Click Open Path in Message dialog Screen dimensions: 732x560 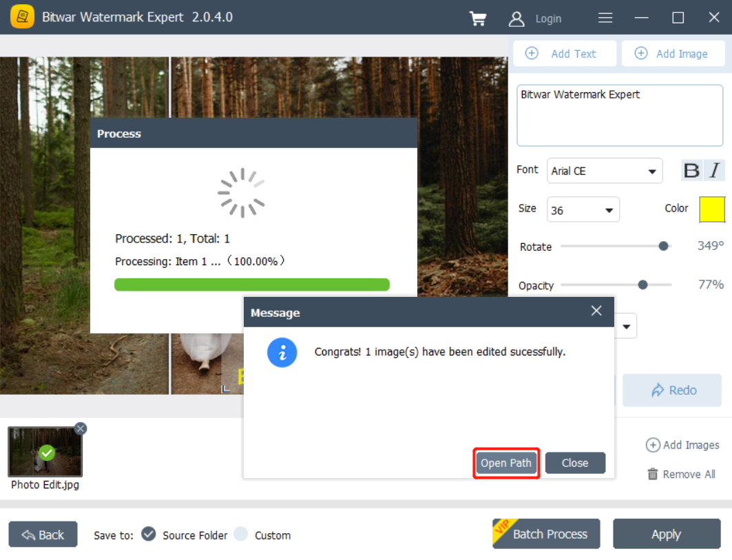pos(506,463)
